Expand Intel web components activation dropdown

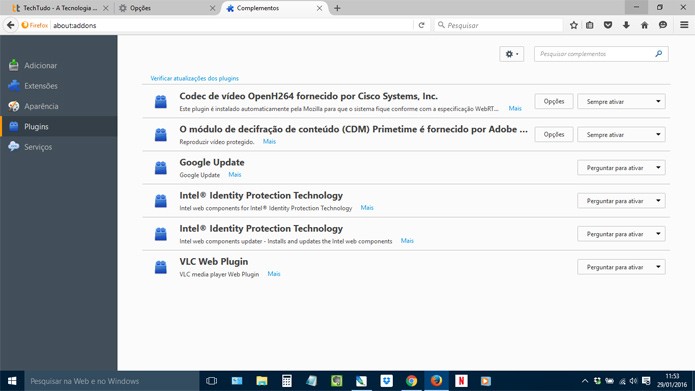[x=621, y=201]
